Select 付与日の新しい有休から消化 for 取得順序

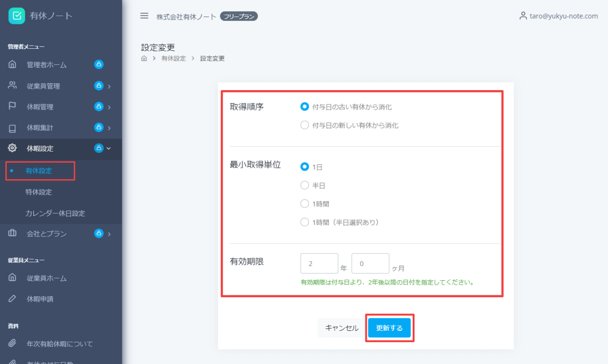pyautogui.click(x=304, y=125)
